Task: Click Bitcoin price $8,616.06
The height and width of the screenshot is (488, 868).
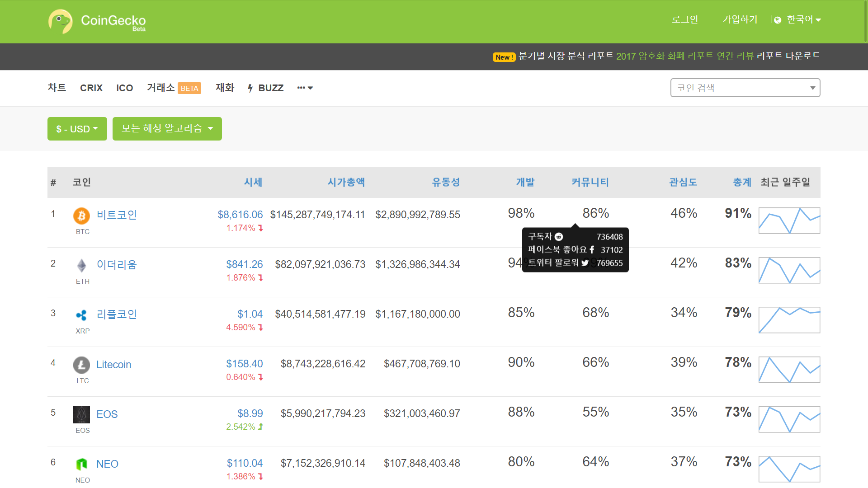Action: pyautogui.click(x=240, y=215)
